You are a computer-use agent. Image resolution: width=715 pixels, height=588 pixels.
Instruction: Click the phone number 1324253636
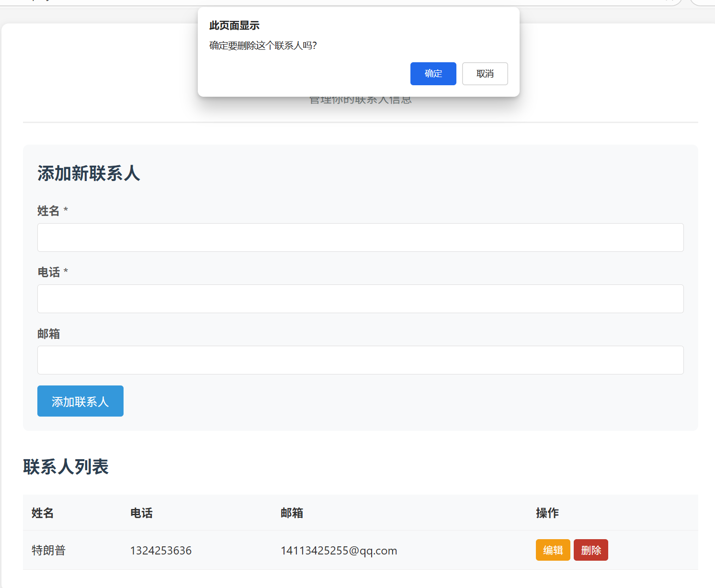pos(160,550)
